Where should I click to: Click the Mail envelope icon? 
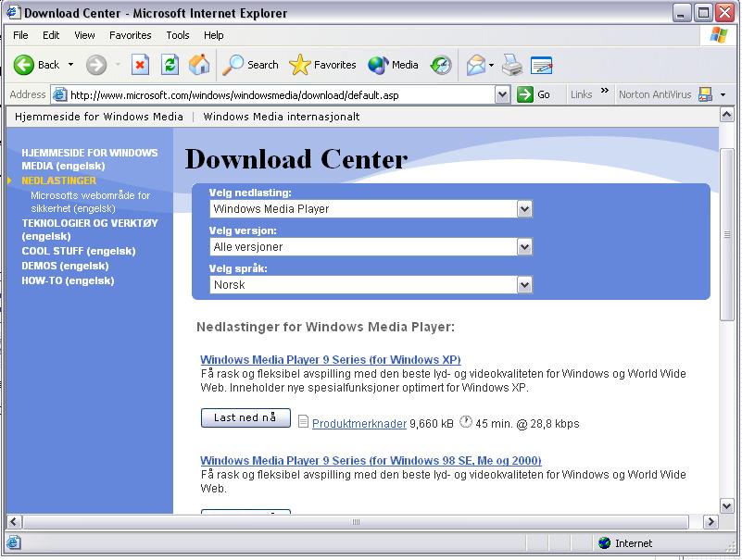pos(476,65)
